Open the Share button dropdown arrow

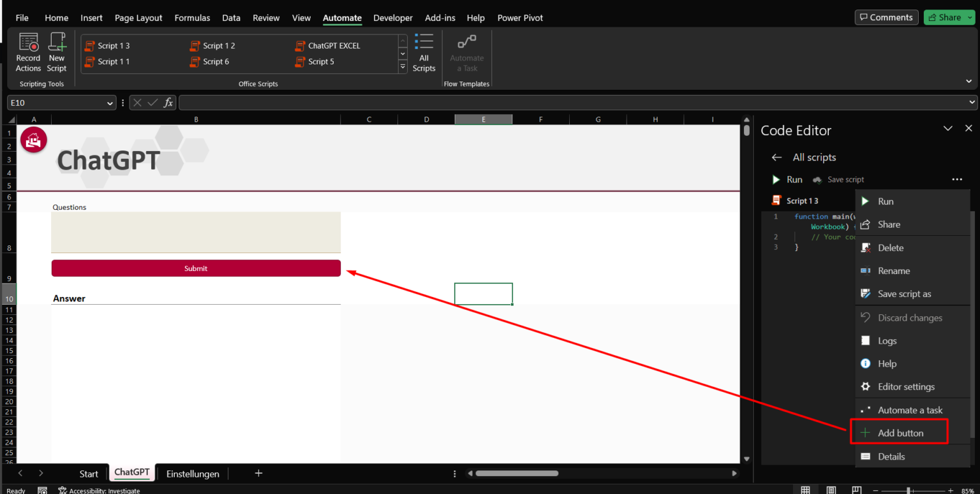point(969,17)
